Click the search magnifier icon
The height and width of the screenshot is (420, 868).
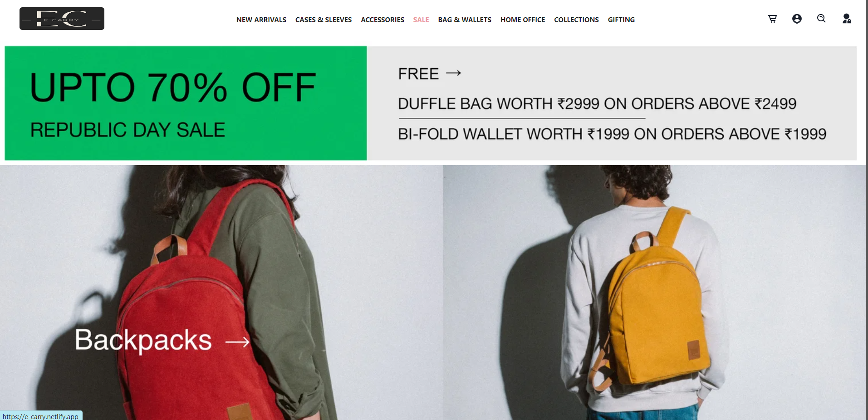pos(821,19)
